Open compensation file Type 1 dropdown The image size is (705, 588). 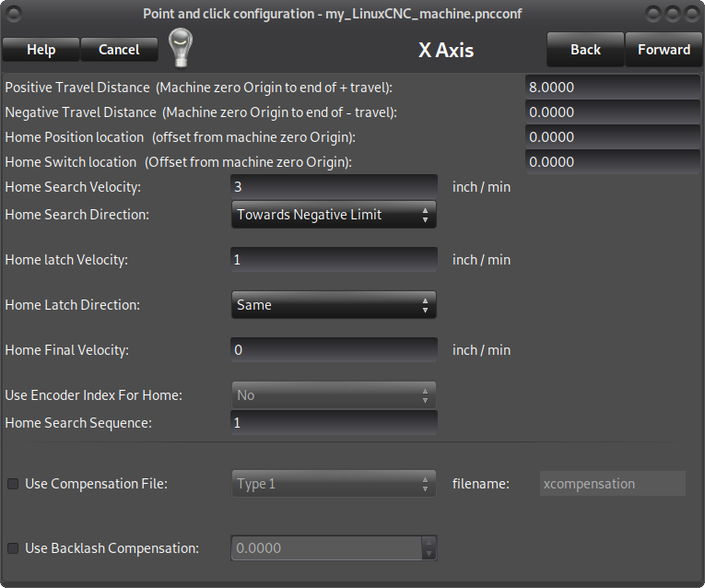coord(334,484)
